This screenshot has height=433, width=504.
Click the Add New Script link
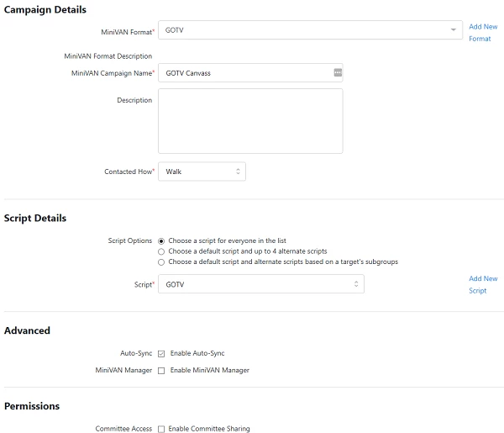point(483,284)
